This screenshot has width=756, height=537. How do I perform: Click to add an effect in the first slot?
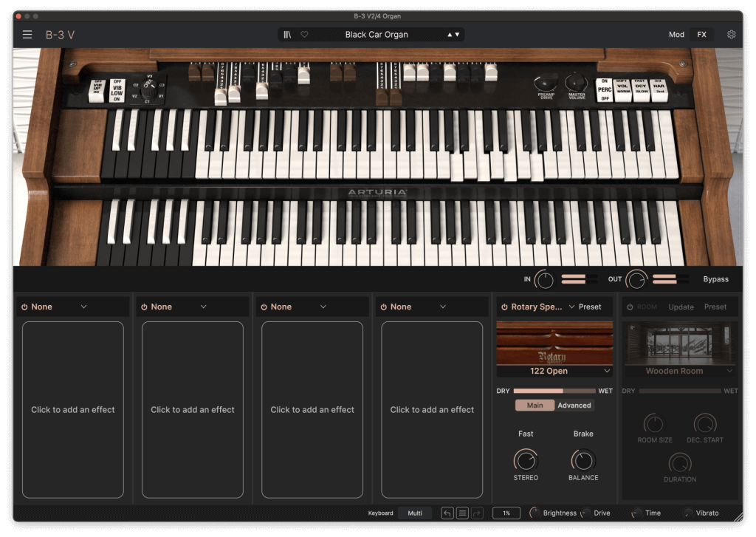[x=72, y=410]
